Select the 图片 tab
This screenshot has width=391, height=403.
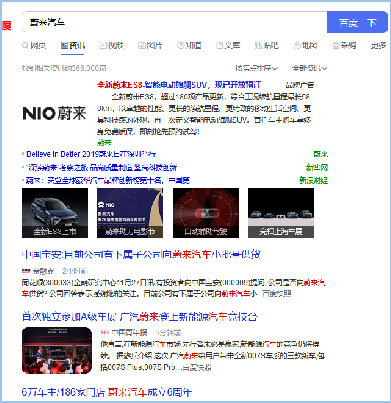[x=150, y=45]
